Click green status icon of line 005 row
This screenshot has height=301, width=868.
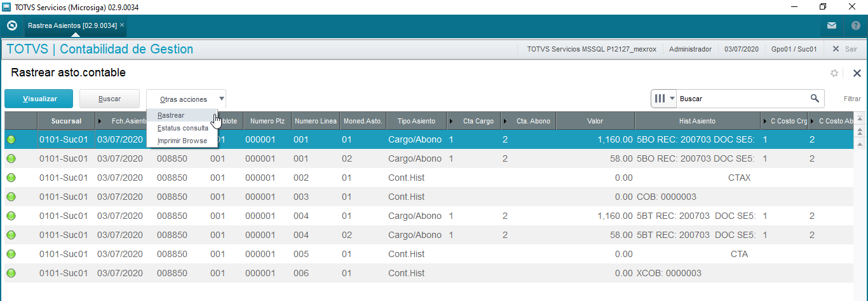point(11,254)
